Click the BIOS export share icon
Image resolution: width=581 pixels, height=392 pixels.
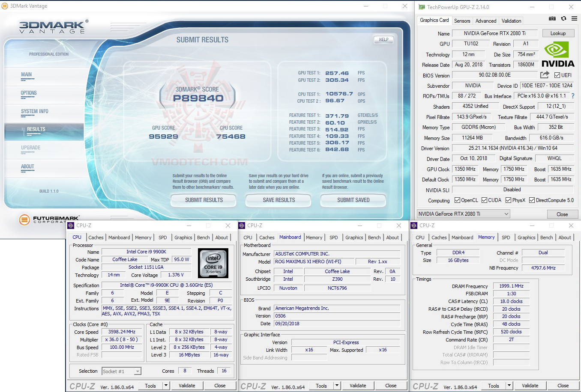click(x=545, y=75)
